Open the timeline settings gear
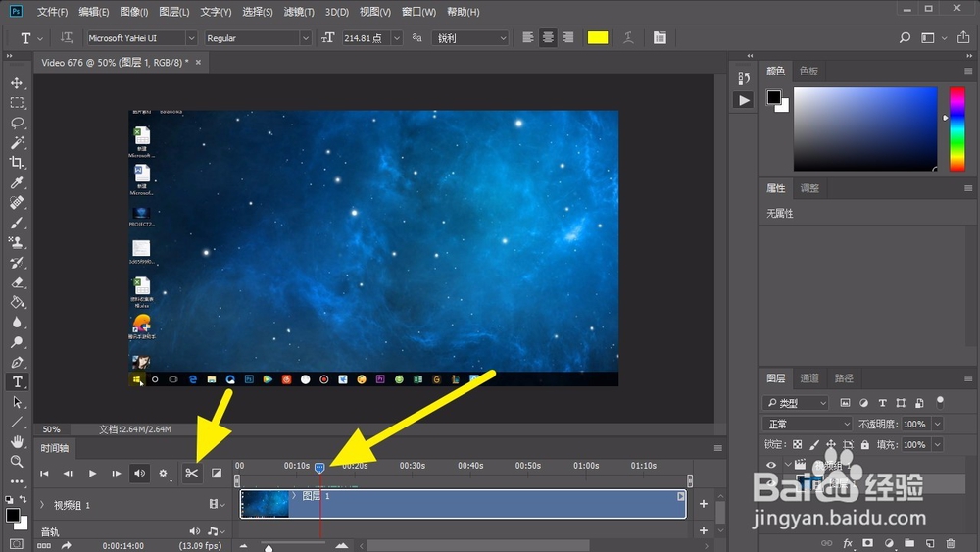980x552 pixels. point(164,474)
